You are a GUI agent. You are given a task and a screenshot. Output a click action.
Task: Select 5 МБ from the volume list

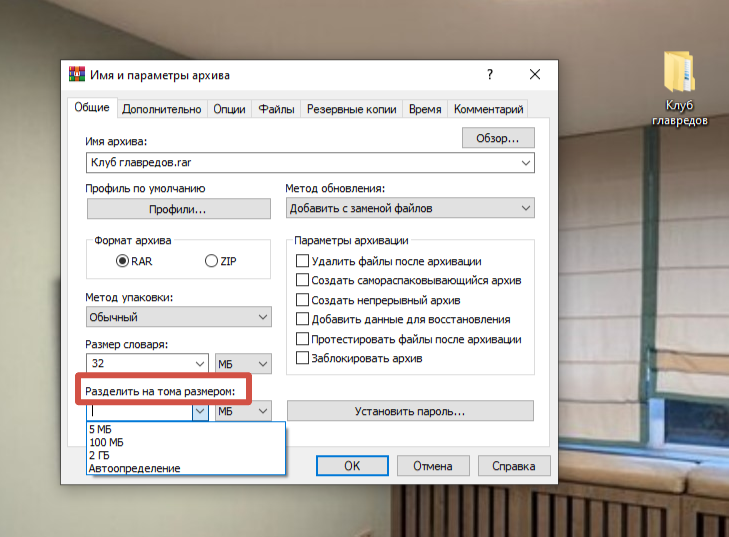pos(186,429)
